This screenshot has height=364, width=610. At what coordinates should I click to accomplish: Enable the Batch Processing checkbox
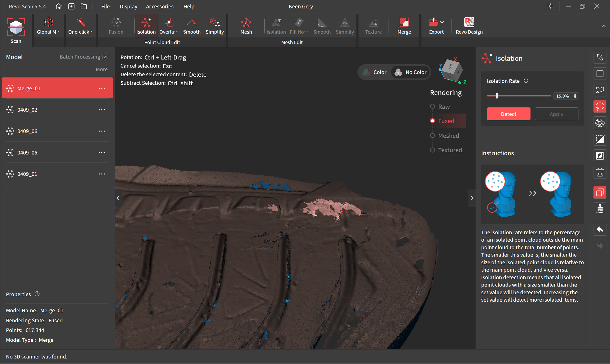tap(105, 57)
